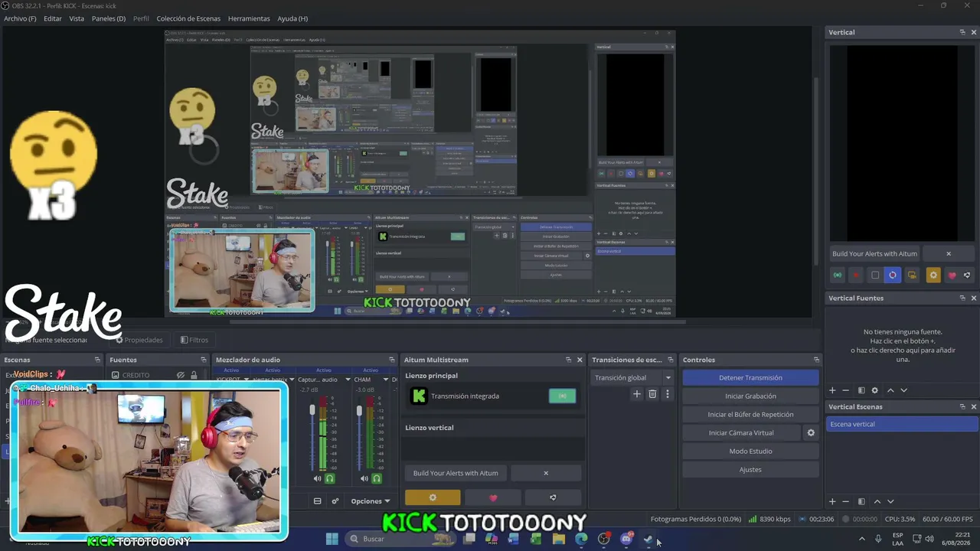Adjust the CHAM volume fader
The image size is (980, 551).
[359, 411]
